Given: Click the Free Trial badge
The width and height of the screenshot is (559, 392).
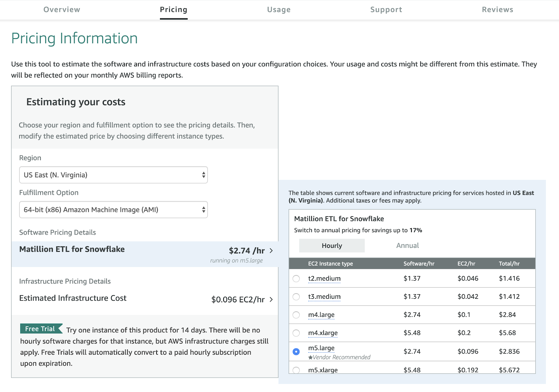Looking at the screenshot, I should point(41,329).
